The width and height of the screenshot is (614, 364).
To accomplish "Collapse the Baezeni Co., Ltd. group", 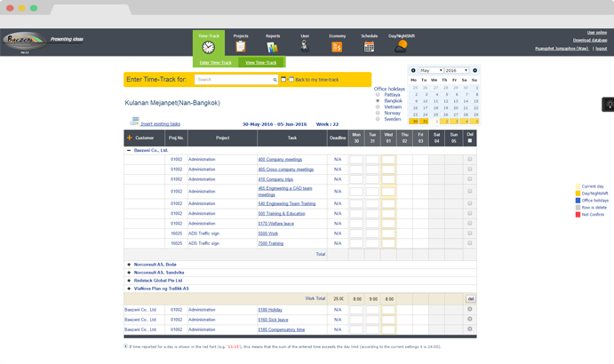I will [x=129, y=150].
